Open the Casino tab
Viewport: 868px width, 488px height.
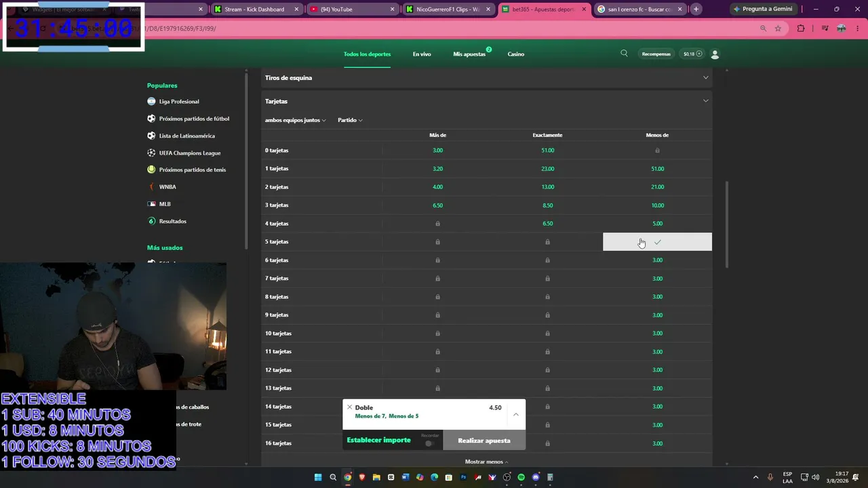point(516,54)
